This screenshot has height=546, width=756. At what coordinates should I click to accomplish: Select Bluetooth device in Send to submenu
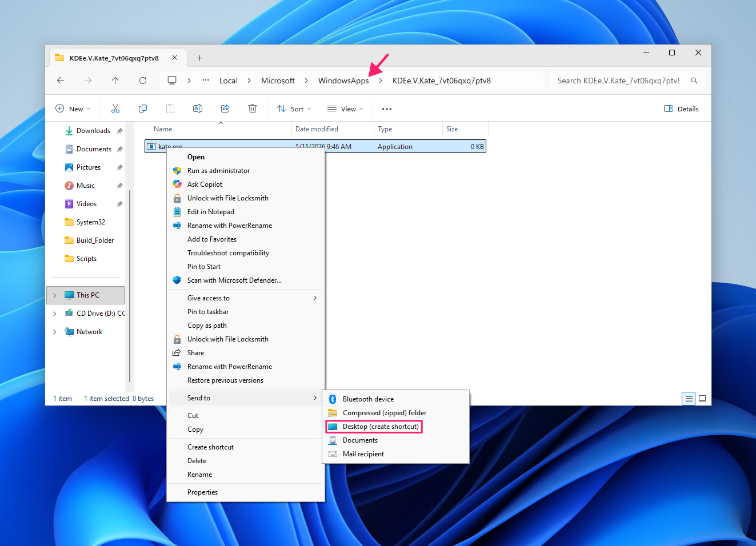coord(397,399)
